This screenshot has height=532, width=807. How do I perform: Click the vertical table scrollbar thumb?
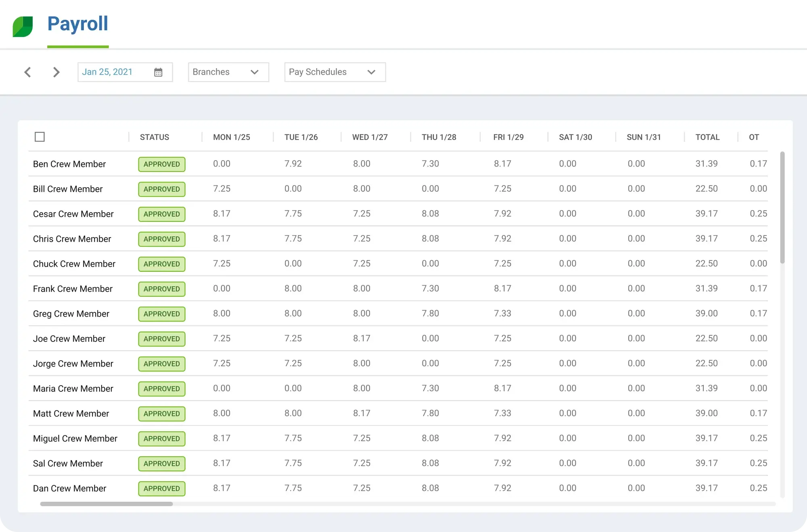782,208
